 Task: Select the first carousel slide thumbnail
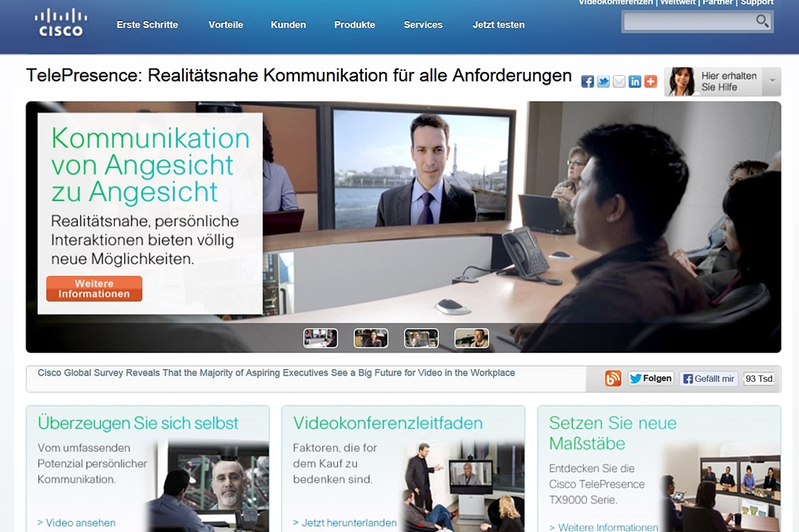click(320, 338)
